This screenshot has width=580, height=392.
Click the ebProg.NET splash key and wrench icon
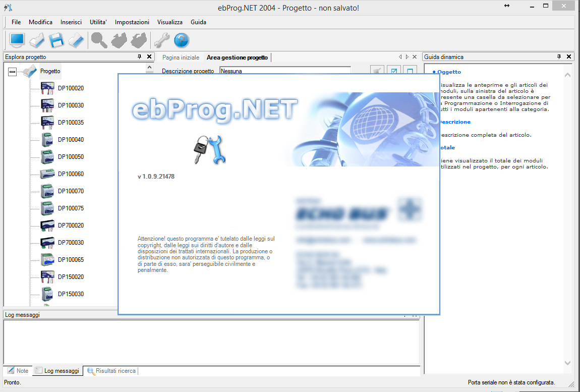[x=210, y=150]
